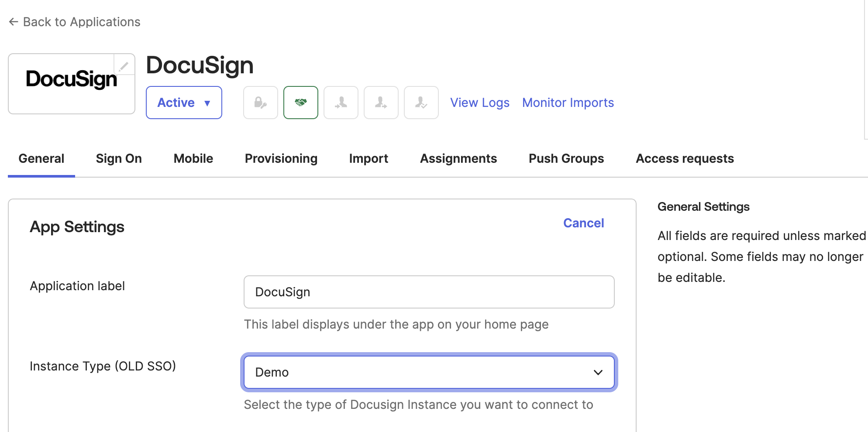The height and width of the screenshot is (432, 868).
Task: Click the App Settings section heading
Action: 77,227
